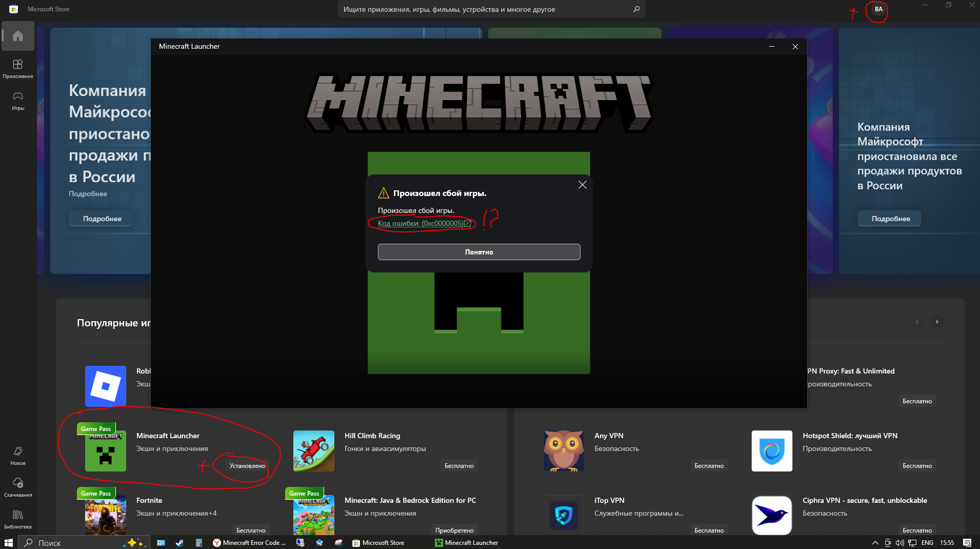980x549 pixels.
Task: Switch to the Microsoft Store taskbar window
Action: [x=378, y=543]
